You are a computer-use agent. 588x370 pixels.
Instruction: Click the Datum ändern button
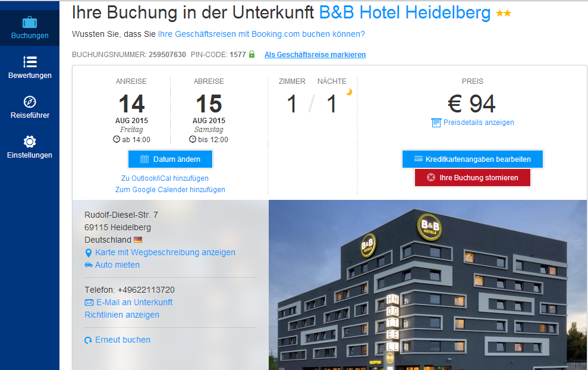[170, 159]
